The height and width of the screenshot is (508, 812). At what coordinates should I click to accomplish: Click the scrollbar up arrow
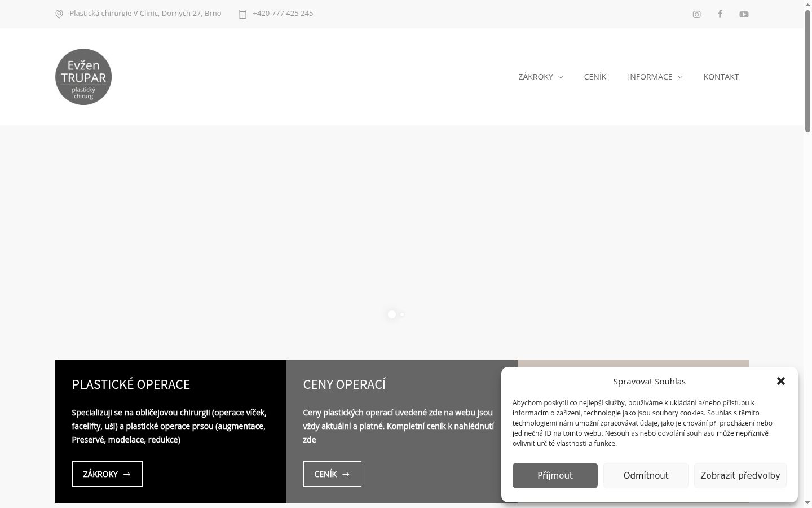807,5
